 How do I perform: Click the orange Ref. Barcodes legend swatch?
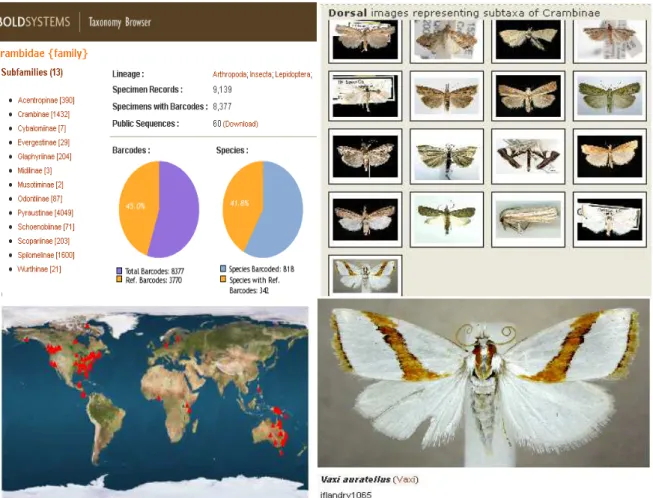click(119, 279)
